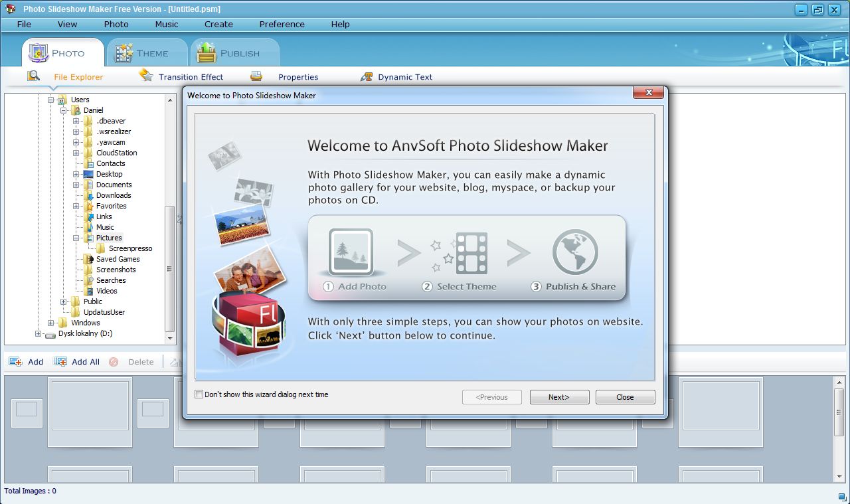
Task: Open the Help menu
Action: click(340, 24)
